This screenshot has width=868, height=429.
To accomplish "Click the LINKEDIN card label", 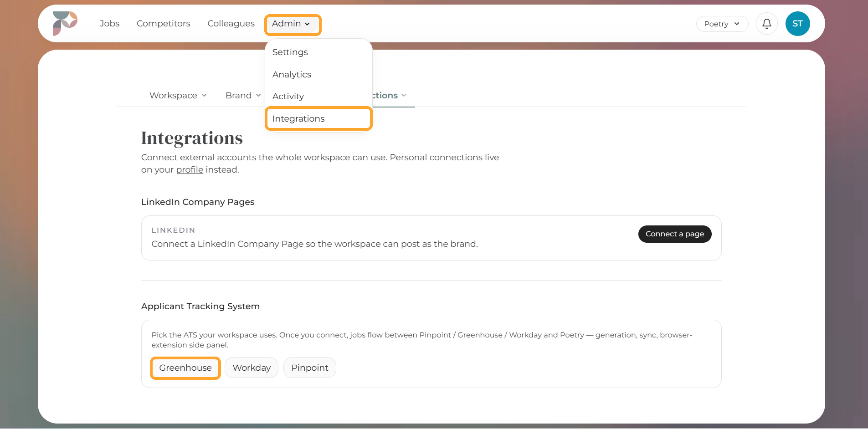I will pos(174,230).
